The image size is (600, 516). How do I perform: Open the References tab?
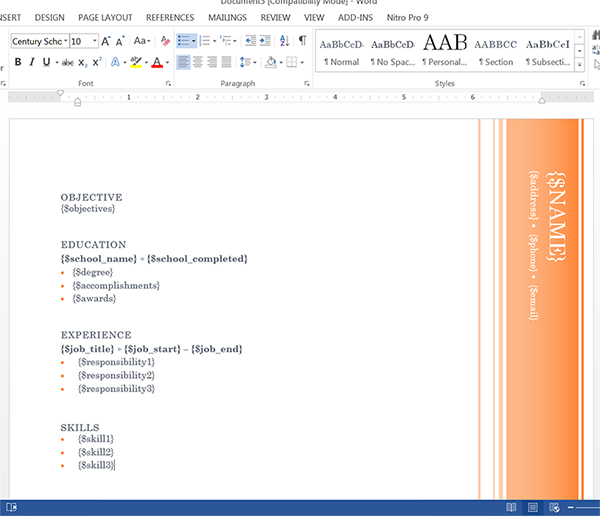170,18
